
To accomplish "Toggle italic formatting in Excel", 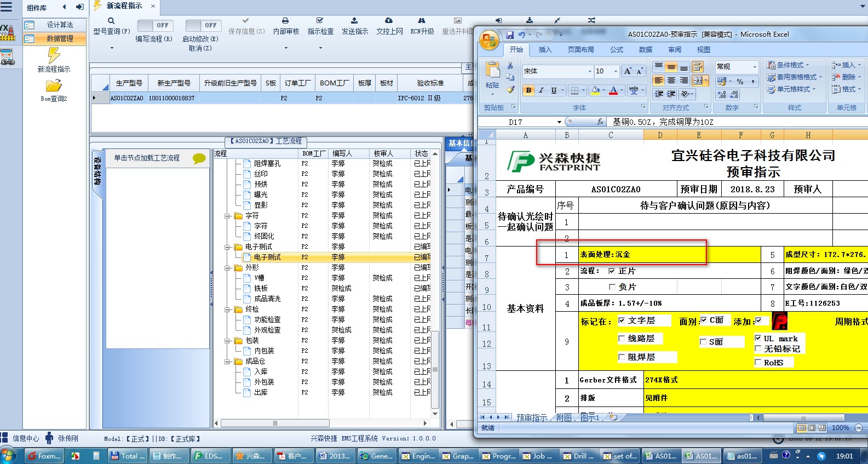I will pyautogui.click(x=541, y=90).
